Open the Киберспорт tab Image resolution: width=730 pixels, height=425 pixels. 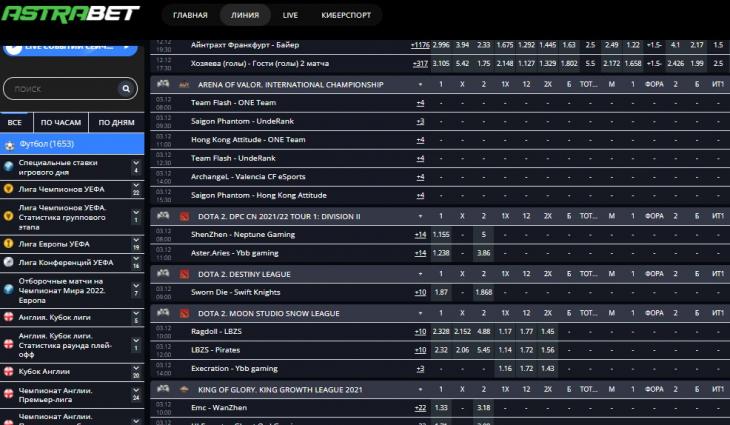pos(346,16)
